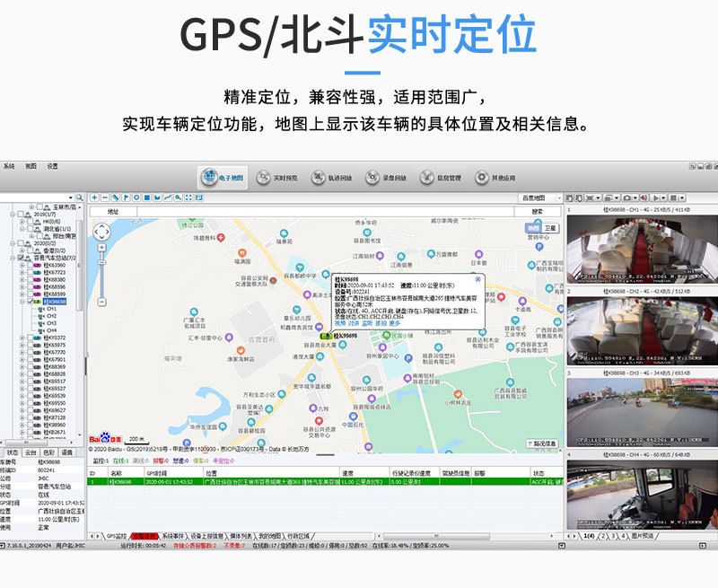The image size is (718, 588).
Task: Switch map to 卫星 satellite view
Action: pos(550,228)
